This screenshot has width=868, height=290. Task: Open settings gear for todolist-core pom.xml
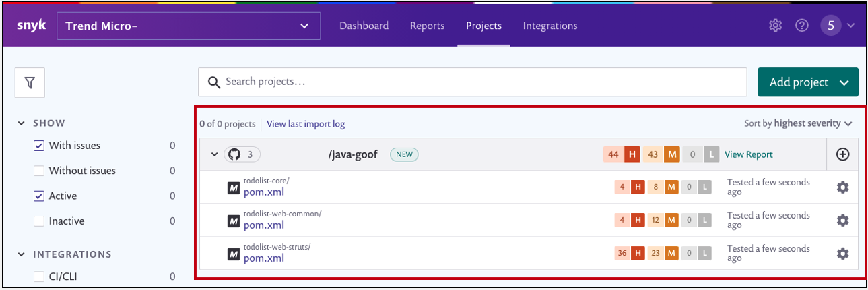click(x=842, y=187)
